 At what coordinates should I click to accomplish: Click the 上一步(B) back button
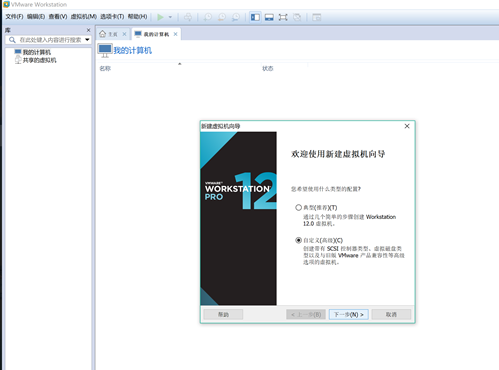click(x=306, y=314)
